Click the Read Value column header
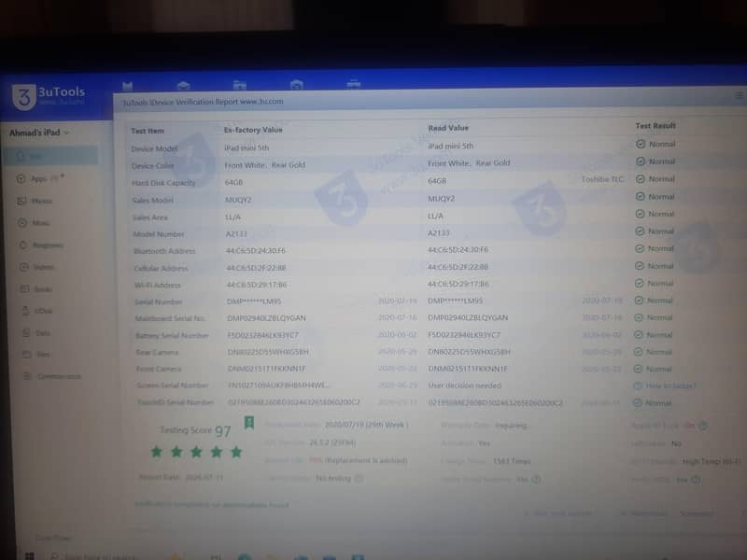747x560 pixels. pyautogui.click(x=448, y=128)
